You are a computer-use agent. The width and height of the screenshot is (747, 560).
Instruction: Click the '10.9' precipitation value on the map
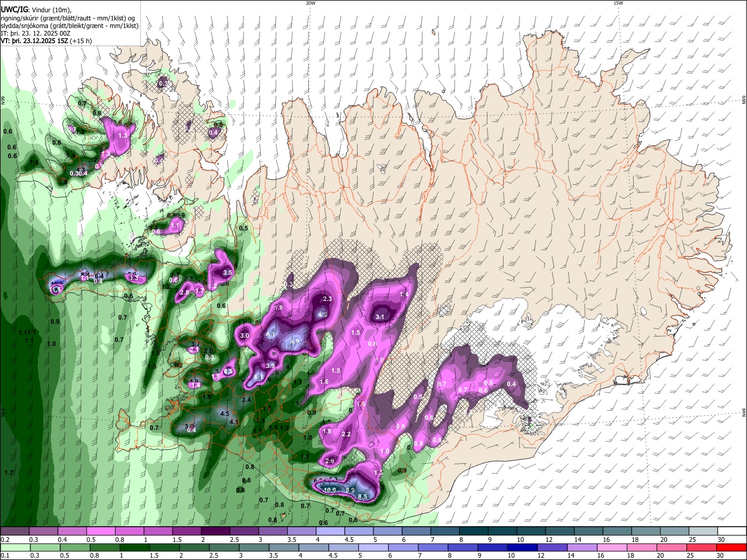(x=330, y=490)
